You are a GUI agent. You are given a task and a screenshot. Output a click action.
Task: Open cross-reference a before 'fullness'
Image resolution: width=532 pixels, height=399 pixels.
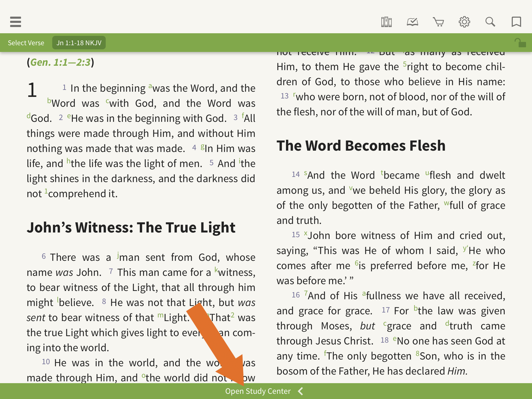pos(364,293)
